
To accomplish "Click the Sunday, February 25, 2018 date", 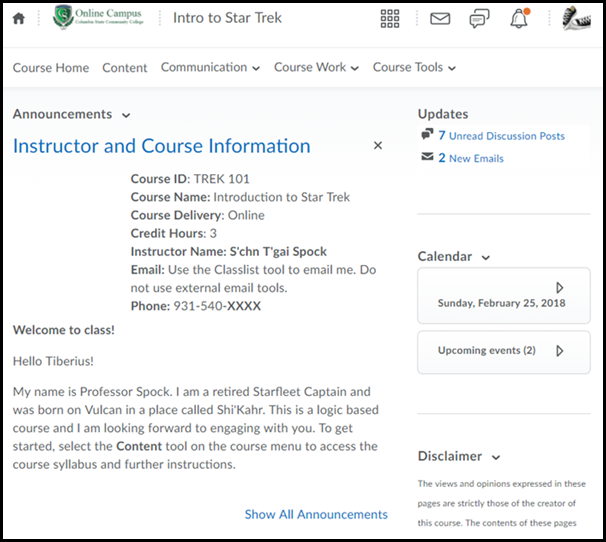I will click(x=501, y=303).
